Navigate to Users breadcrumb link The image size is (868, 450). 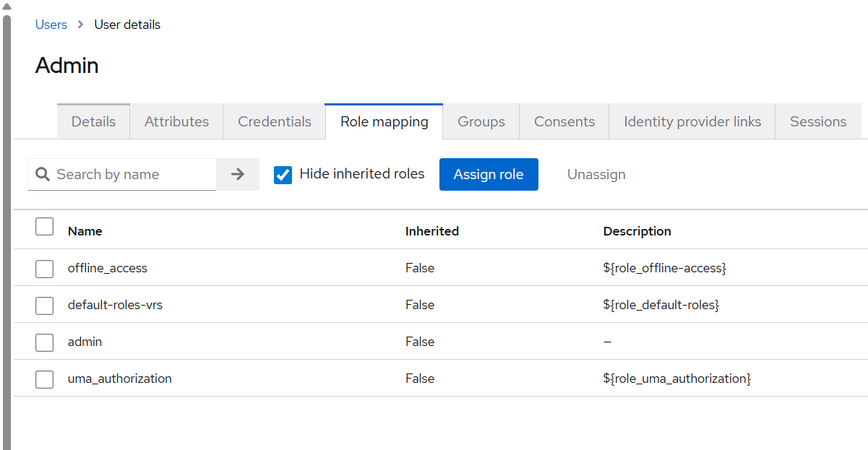point(51,25)
